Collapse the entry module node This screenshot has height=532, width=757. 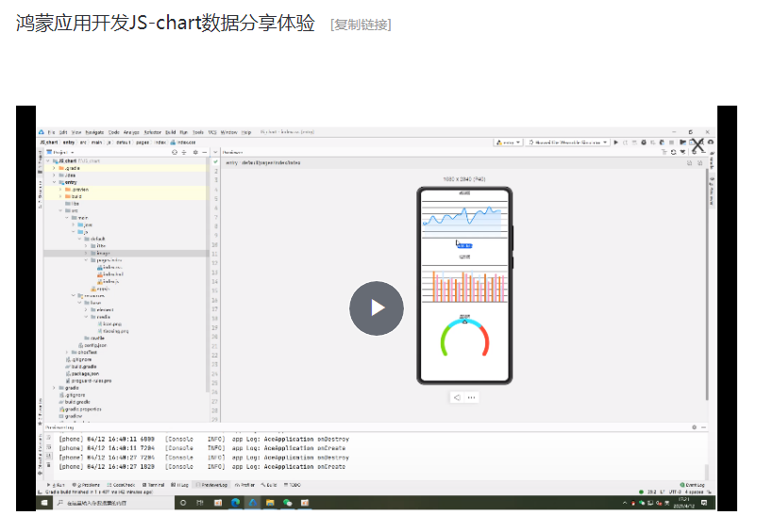pyautogui.click(x=54, y=182)
